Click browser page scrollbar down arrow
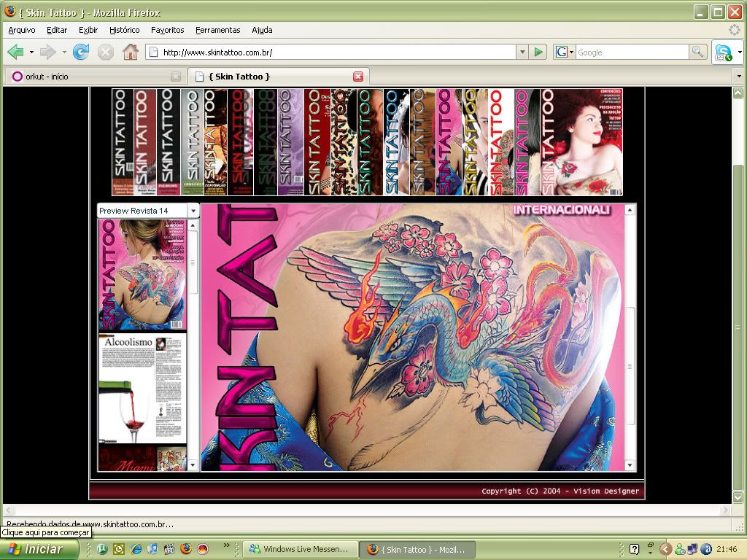 coord(738,497)
